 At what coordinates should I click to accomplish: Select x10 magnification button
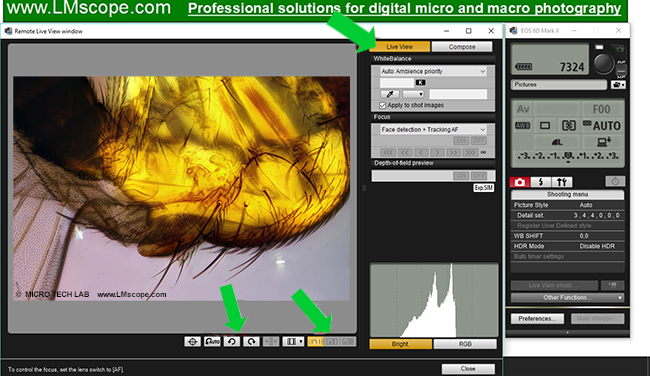(348, 342)
